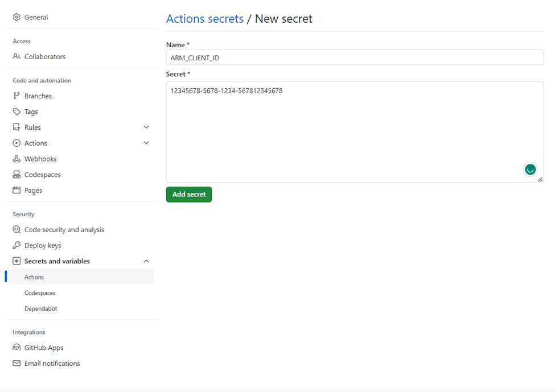
Task: Expand the Actions section chevron
Action: tap(146, 143)
